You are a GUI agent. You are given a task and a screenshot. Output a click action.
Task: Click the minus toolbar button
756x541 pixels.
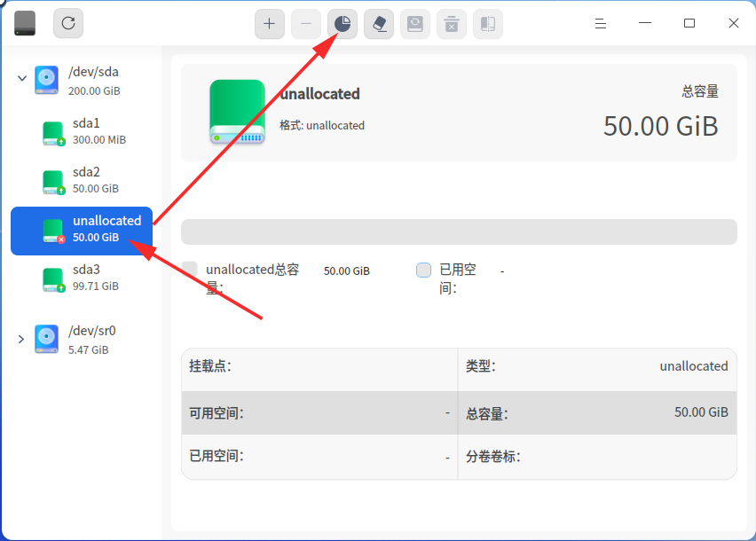click(306, 24)
